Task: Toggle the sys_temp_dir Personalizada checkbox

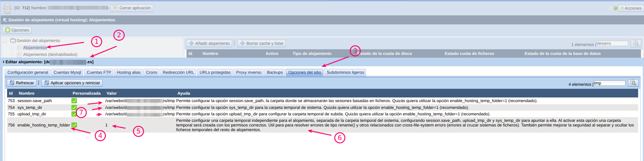Action: tap(74, 108)
